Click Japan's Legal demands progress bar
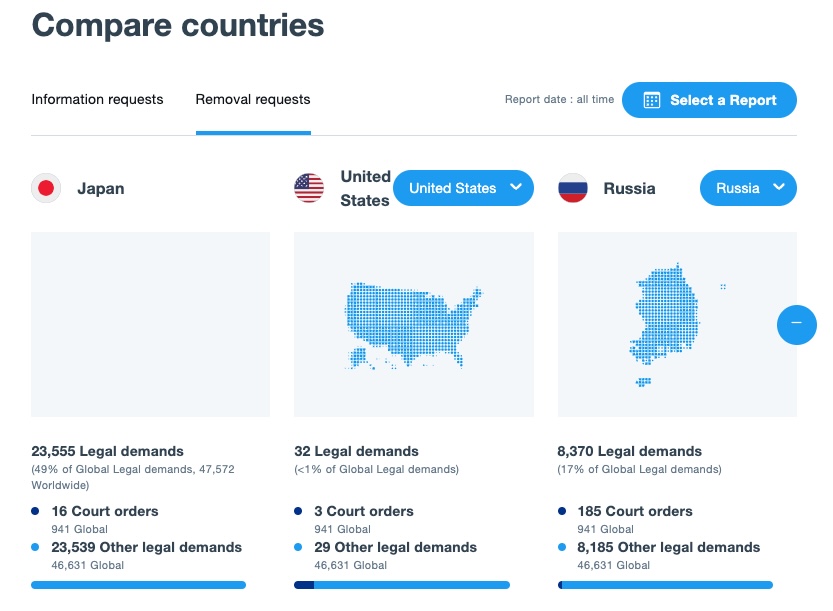 point(138,585)
